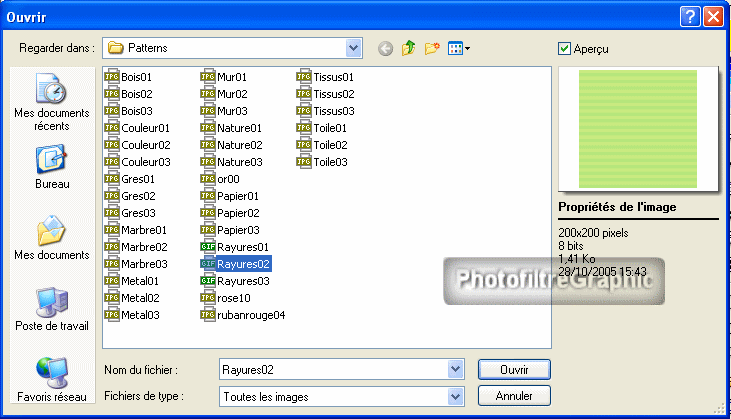Go to Bureau in the sidebar

pyautogui.click(x=51, y=168)
